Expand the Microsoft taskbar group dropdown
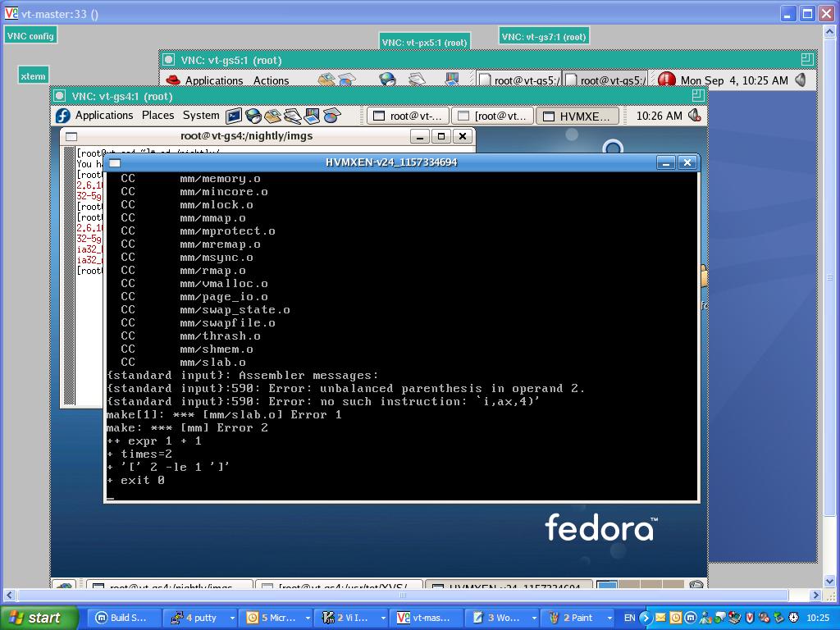The image size is (840, 630). pyautogui.click(x=308, y=618)
